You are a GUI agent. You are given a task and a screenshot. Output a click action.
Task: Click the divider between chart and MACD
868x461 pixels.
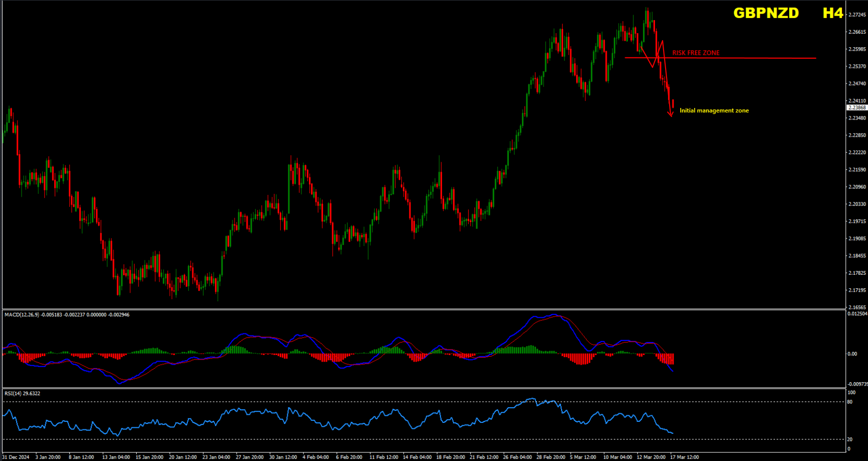(422, 309)
